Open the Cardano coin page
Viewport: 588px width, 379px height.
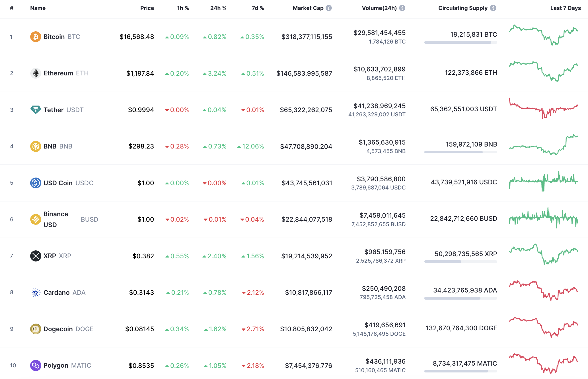pyautogui.click(x=57, y=292)
